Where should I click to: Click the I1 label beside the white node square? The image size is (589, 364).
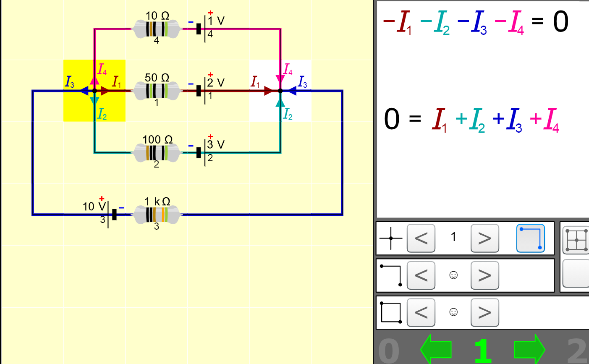255,81
